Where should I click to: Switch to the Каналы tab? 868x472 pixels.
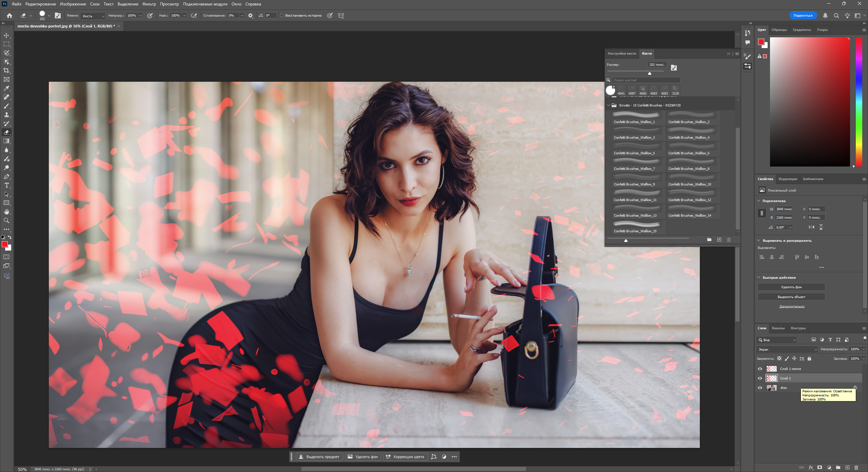tap(778, 328)
